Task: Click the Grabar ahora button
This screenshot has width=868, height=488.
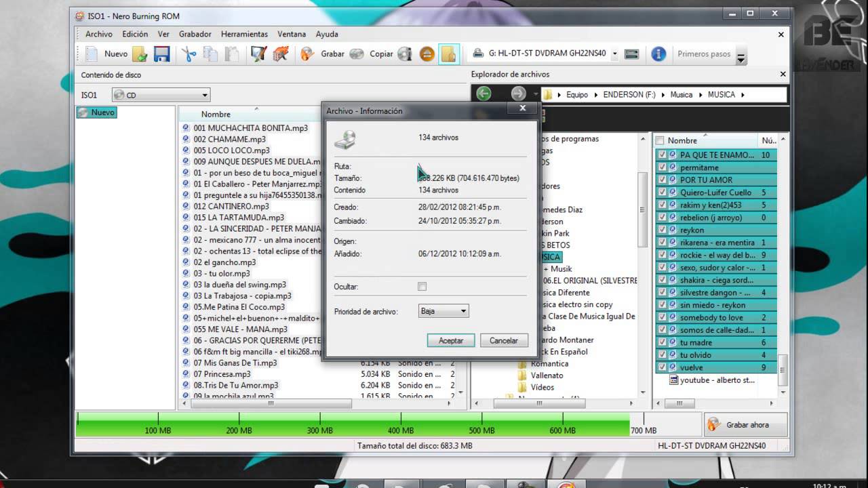Action: 746,425
